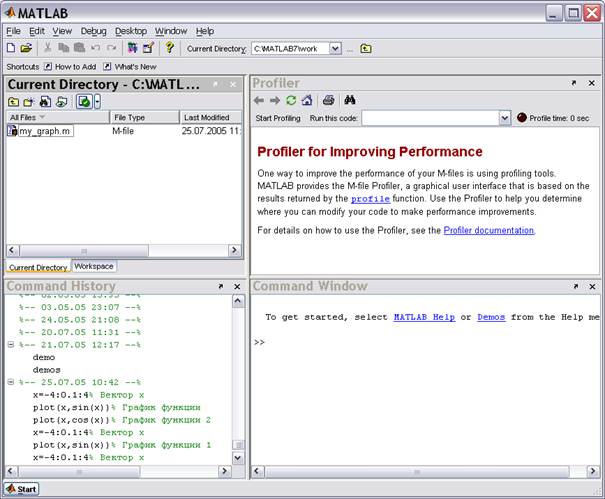Open a file using toolbar folder icon
The height and width of the screenshot is (499, 605).
[x=26, y=48]
